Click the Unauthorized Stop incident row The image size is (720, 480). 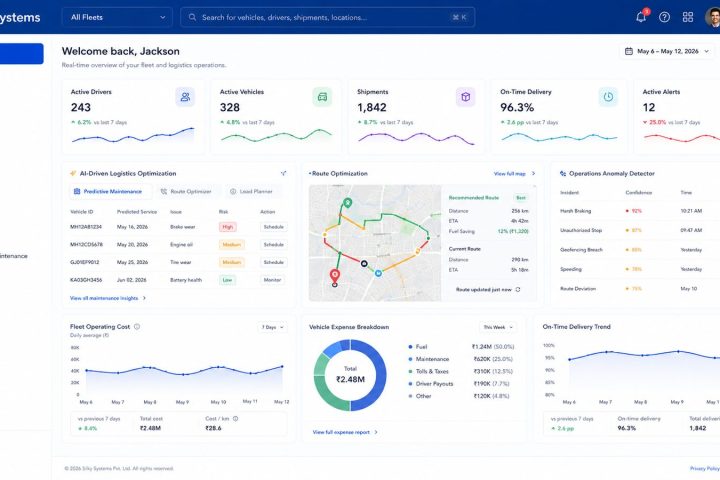tap(638, 230)
